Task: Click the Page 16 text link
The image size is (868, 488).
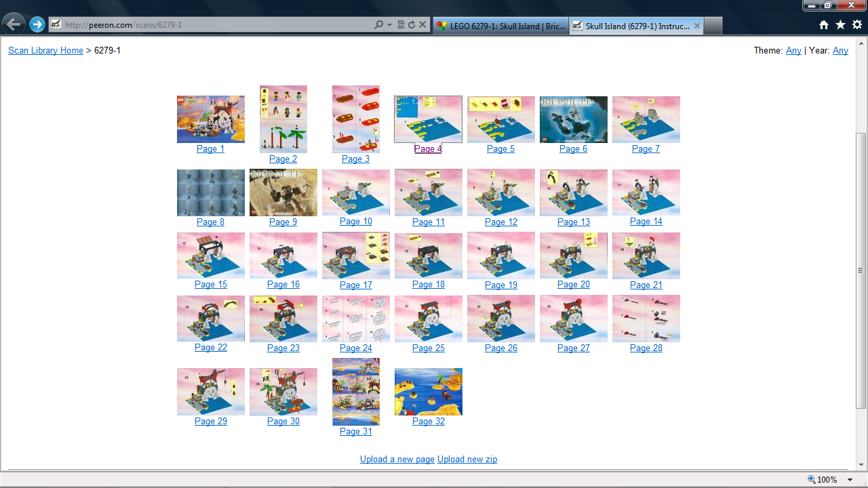Action: point(283,284)
